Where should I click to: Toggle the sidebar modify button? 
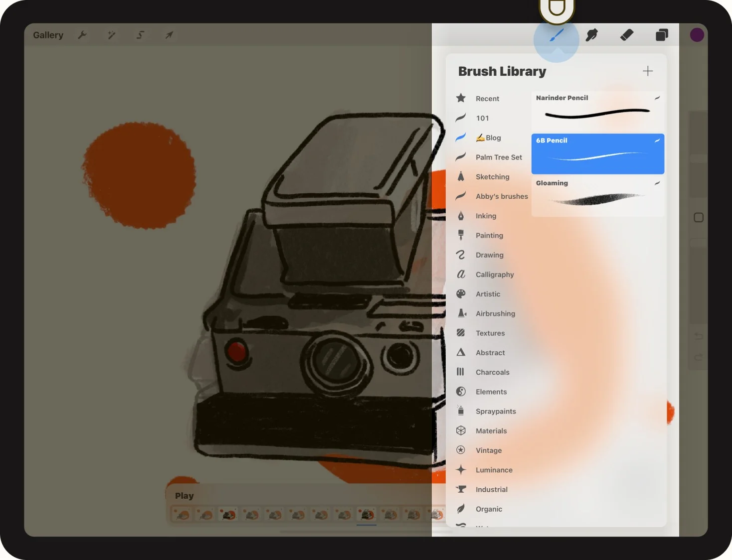[698, 217]
